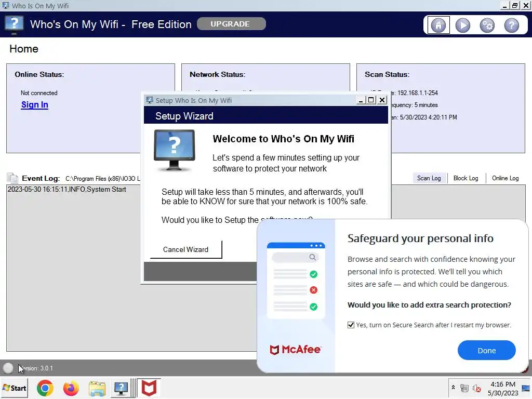Uncheck the Secure Search checkbox
This screenshot has height=399, width=532.
[x=351, y=325]
